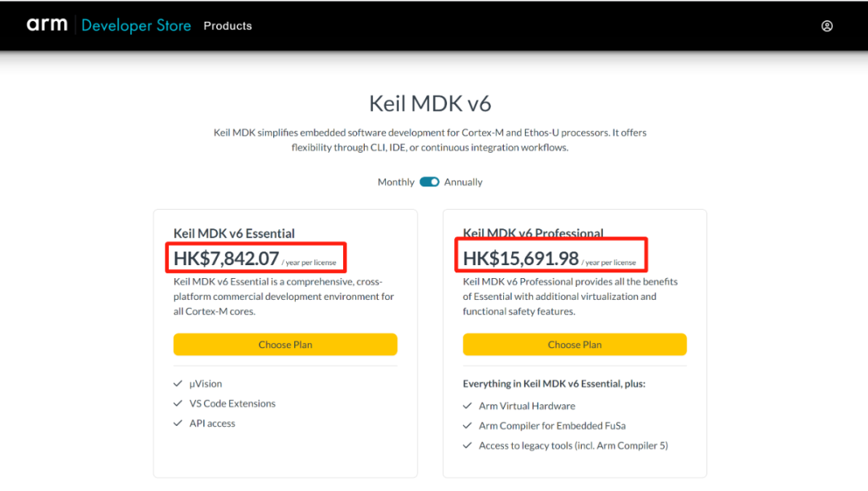Click the Keil MDK v6 Professional title

533,232
